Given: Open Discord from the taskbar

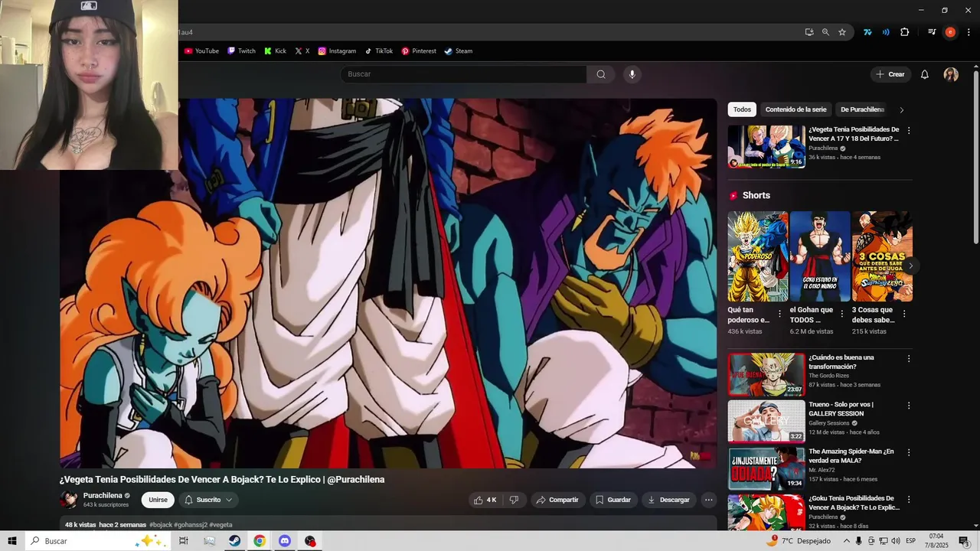Looking at the screenshot, I should pos(285,541).
